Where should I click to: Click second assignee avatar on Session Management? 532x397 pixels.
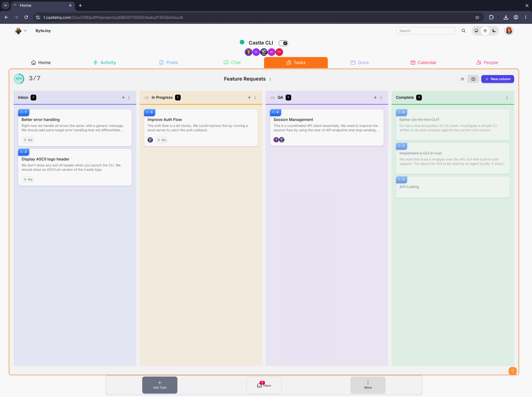tap(282, 139)
